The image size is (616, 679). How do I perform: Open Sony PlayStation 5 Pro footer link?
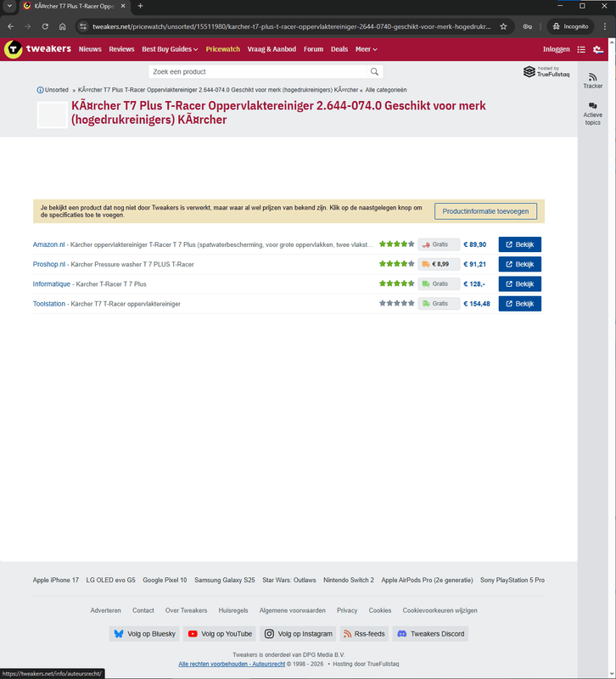click(512, 580)
